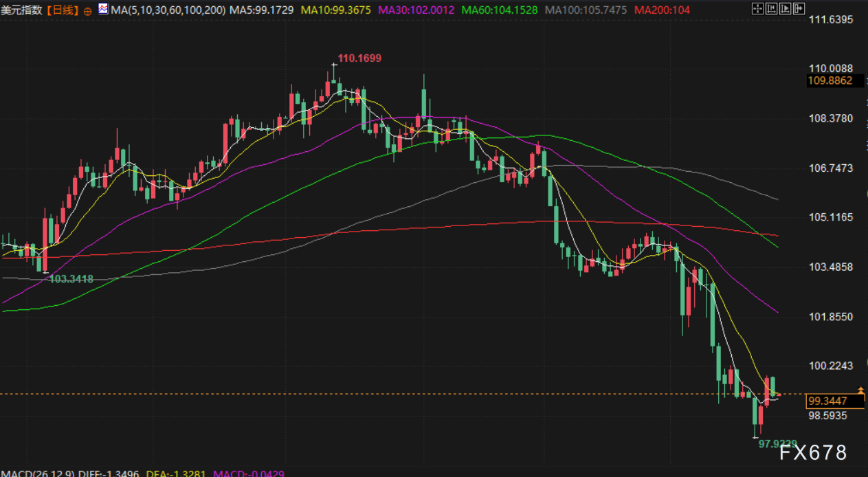Click the magenta MA30:102.0012 legend entry
The width and height of the screenshot is (868, 477).
pyautogui.click(x=416, y=10)
